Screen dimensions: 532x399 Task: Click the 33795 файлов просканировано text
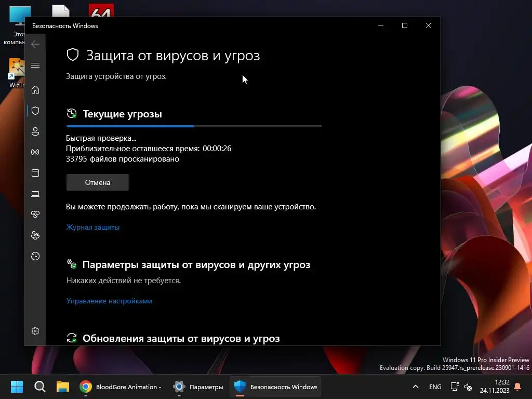pyautogui.click(x=123, y=159)
